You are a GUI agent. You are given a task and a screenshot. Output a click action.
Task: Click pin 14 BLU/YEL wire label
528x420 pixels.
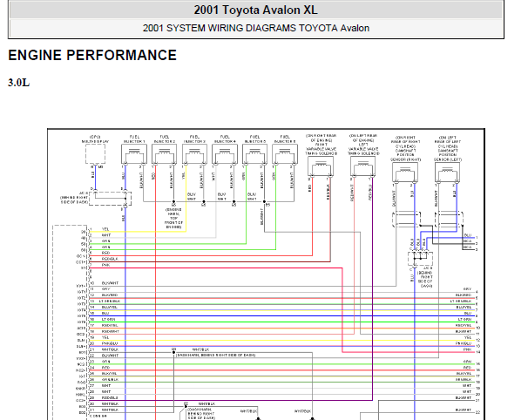(110, 308)
